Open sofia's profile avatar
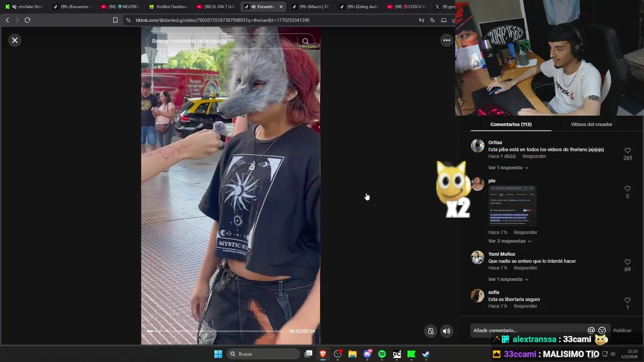This screenshot has width=644, height=362. coord(477,296)
